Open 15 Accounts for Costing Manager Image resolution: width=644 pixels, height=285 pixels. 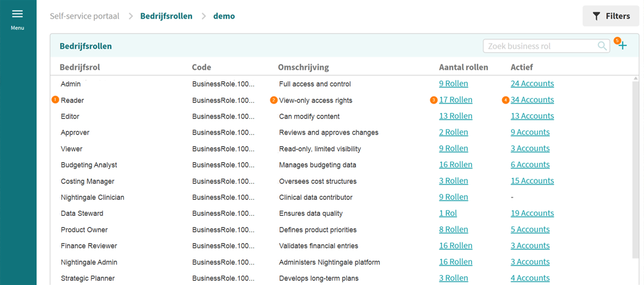tap(532, 181)
